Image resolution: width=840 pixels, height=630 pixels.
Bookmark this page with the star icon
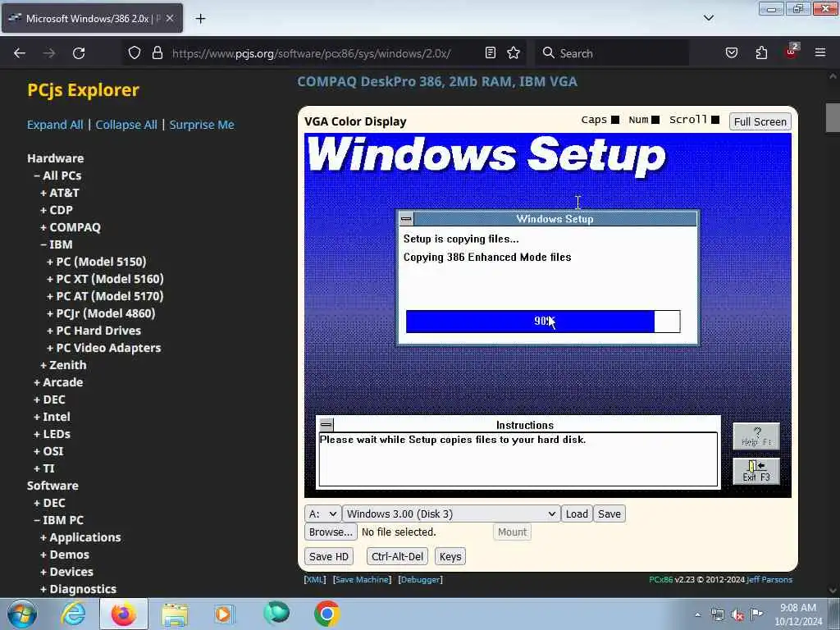pos(514,53)
